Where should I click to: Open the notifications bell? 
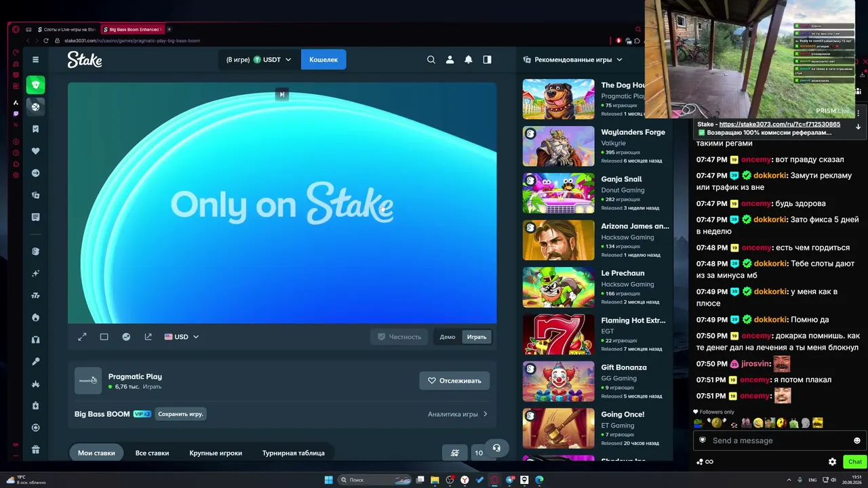point(469,60)
